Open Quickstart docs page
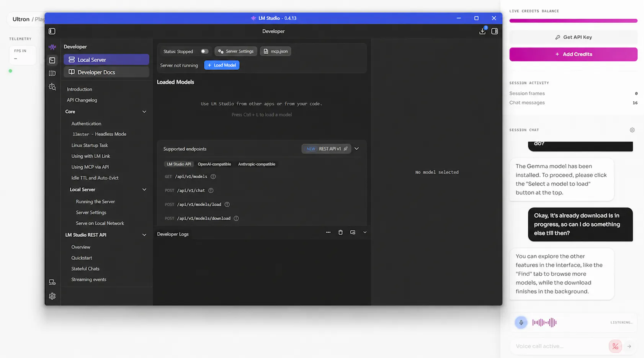Viewport: 644px width, 358px height. point(82,258)
